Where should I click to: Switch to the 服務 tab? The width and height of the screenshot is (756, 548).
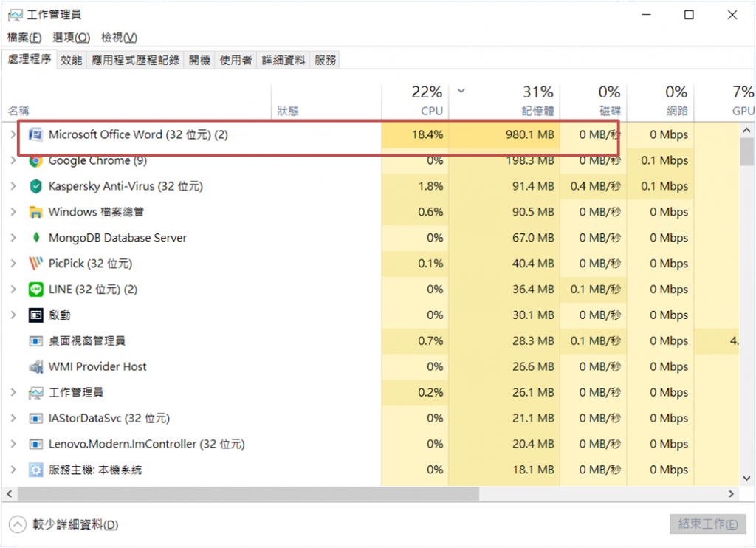pos(325,61)
